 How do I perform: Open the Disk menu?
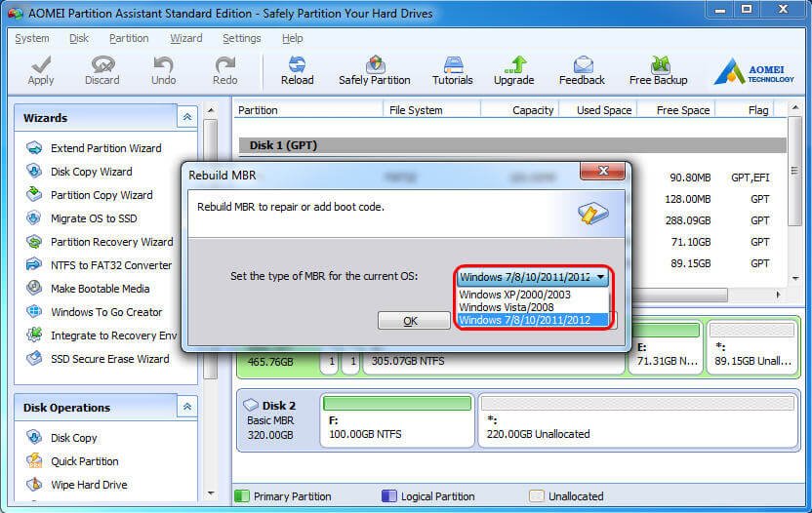click(x=79, y=38)
